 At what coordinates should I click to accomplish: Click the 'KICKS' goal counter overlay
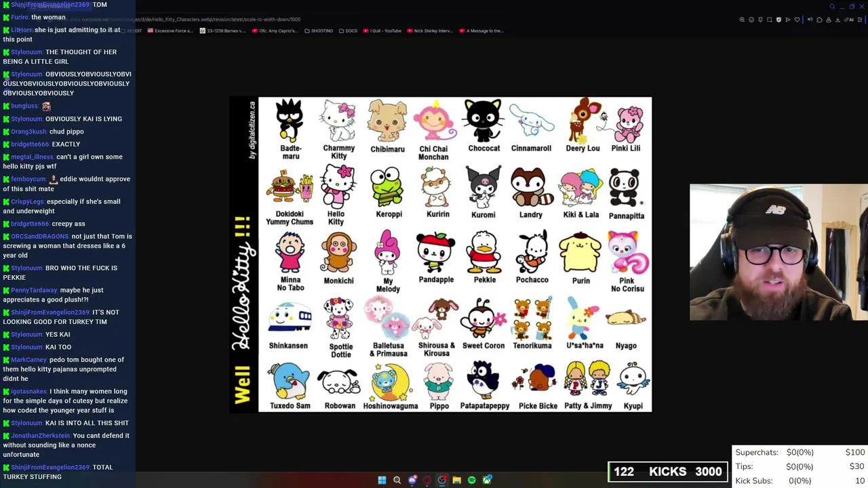668,472
